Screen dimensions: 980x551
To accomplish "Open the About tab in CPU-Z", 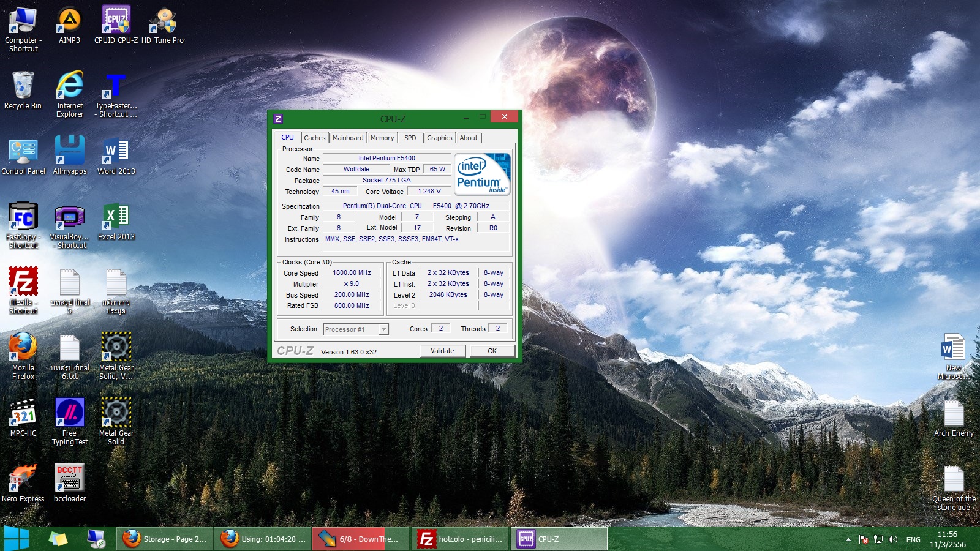I will tap(469, 138).
